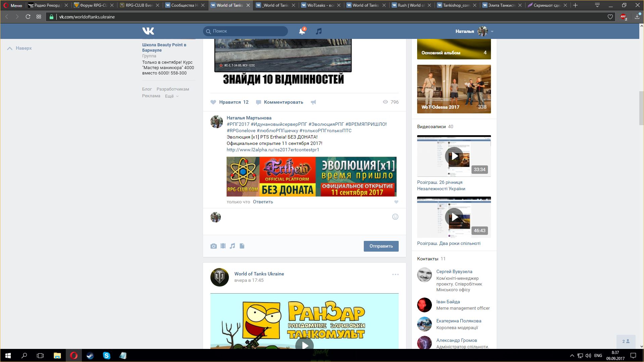
Task: Attach audio with the music note icon
Action: (232, 246)
